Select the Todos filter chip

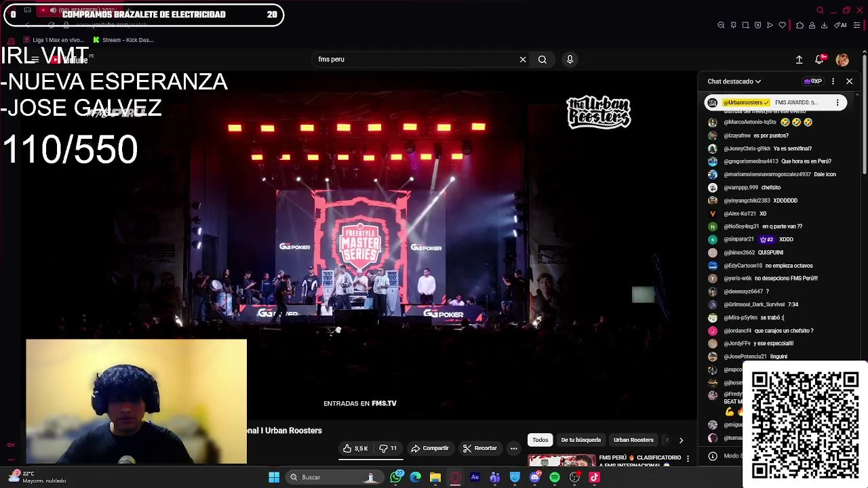pyautogui.click(x=540, y=440)
